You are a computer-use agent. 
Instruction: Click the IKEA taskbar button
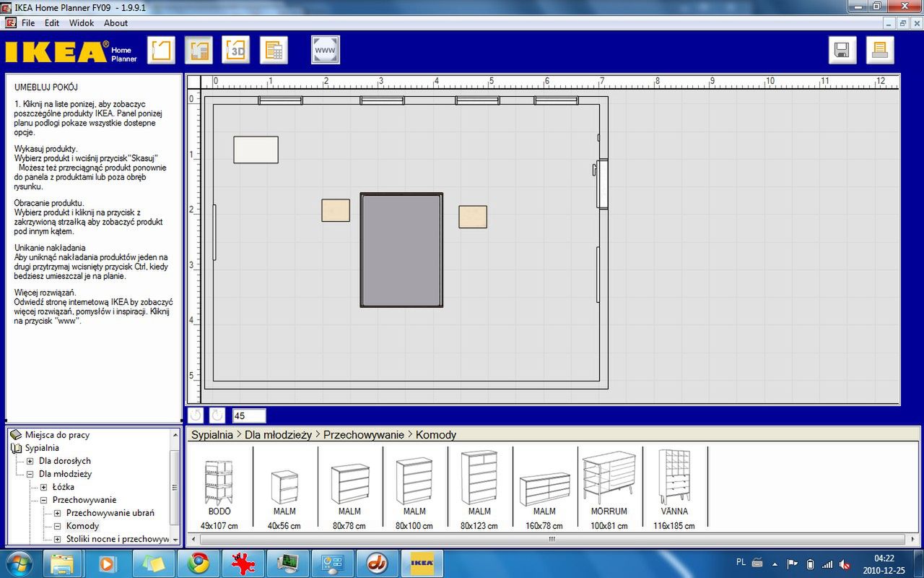click(422, 563)
